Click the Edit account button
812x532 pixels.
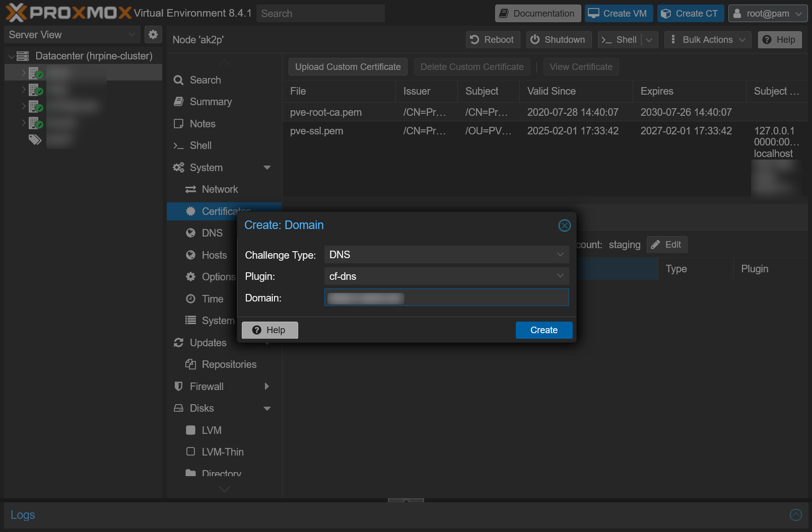667,245
